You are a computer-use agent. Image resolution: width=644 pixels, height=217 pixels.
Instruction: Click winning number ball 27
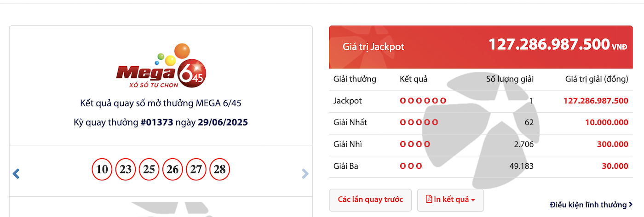(196, 170)
